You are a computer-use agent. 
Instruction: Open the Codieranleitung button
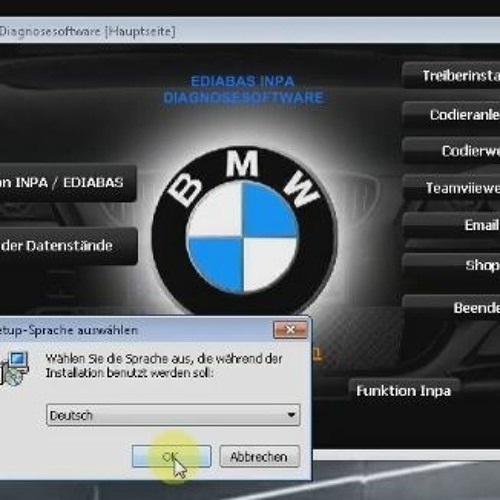pos(452,115)
